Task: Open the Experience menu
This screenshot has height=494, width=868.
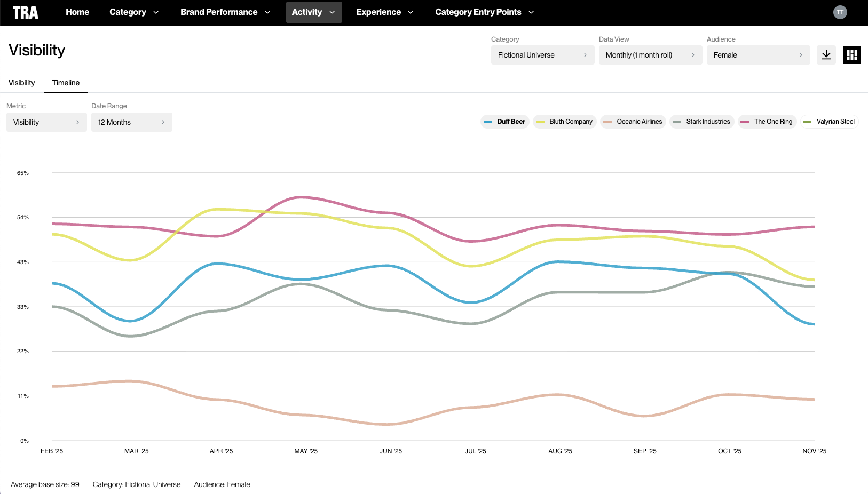Action: tap(385, 12)
